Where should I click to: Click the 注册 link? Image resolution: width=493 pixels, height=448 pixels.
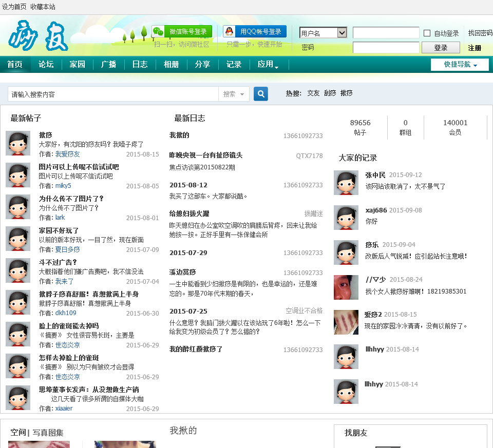pos(475,48)
